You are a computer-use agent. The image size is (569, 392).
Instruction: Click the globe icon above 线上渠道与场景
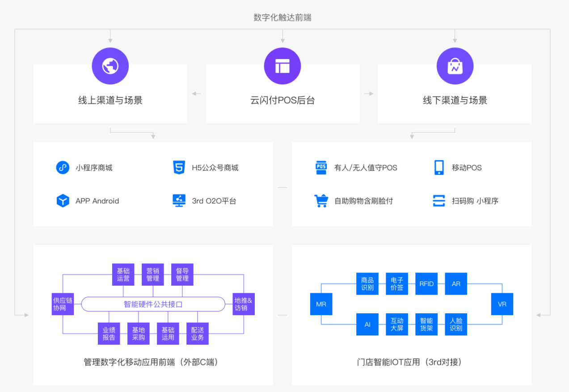click(x=110, y=66)
